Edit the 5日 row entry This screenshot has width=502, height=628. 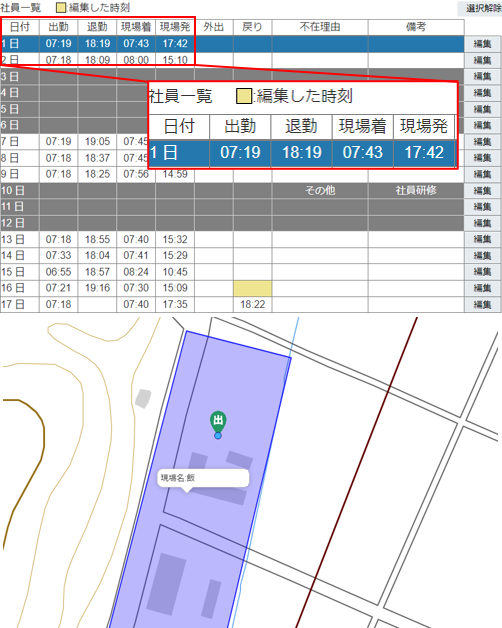(x=482, y=109)
